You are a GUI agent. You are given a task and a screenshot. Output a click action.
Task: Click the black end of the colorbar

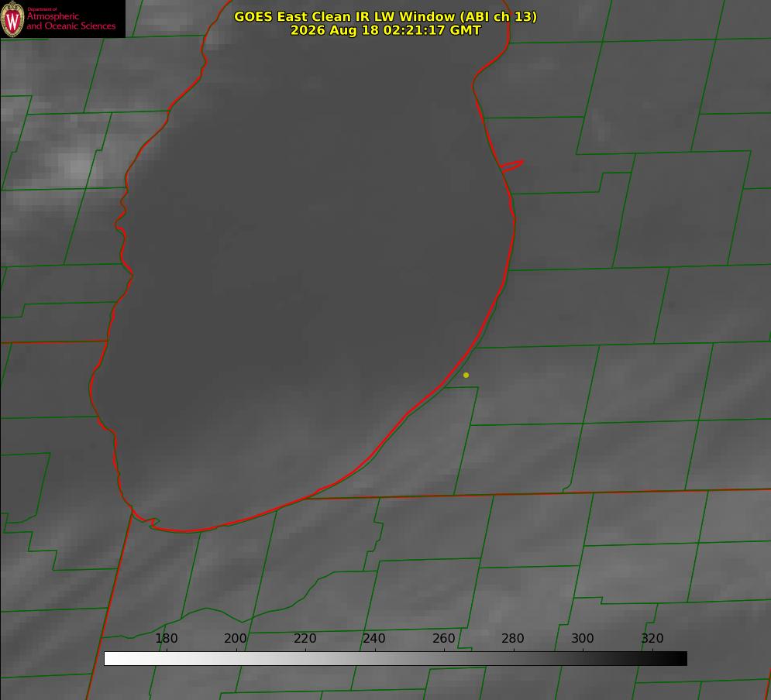(x=680, y=658)
